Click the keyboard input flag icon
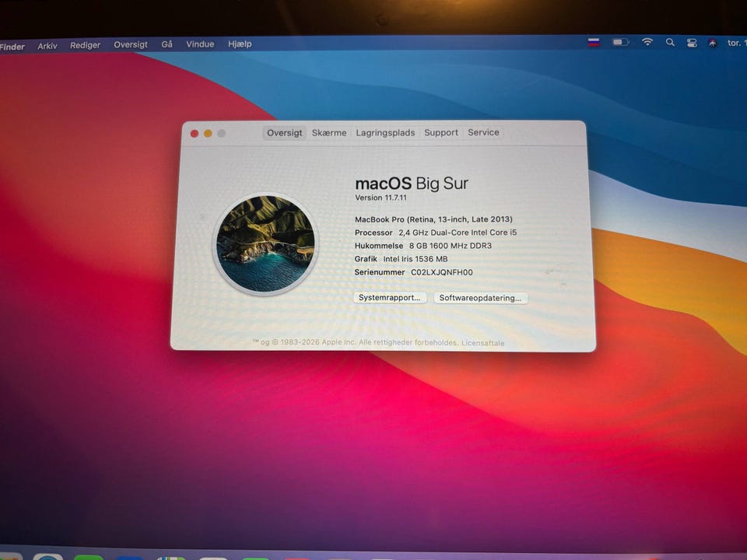The height and width of the screenshot is (560, 747). coord(593,42)
